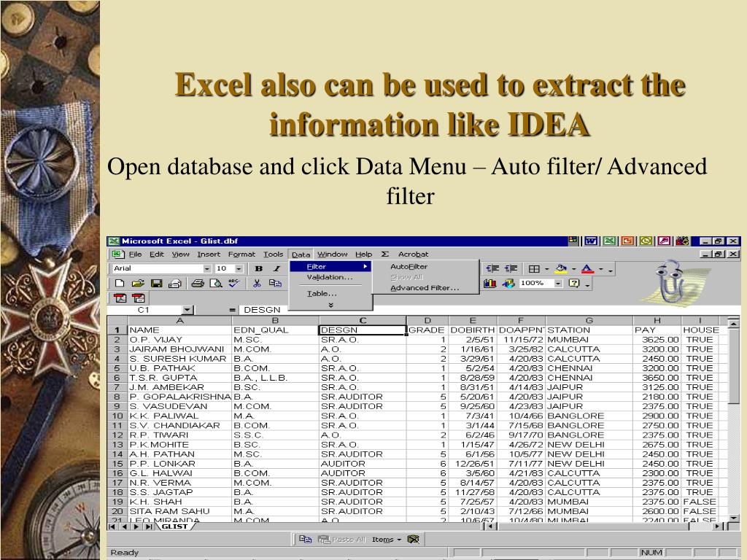Image resolution: width=747 pixels, height=560 pixels.
Task: Open the File menu
Action: [135, 254]
